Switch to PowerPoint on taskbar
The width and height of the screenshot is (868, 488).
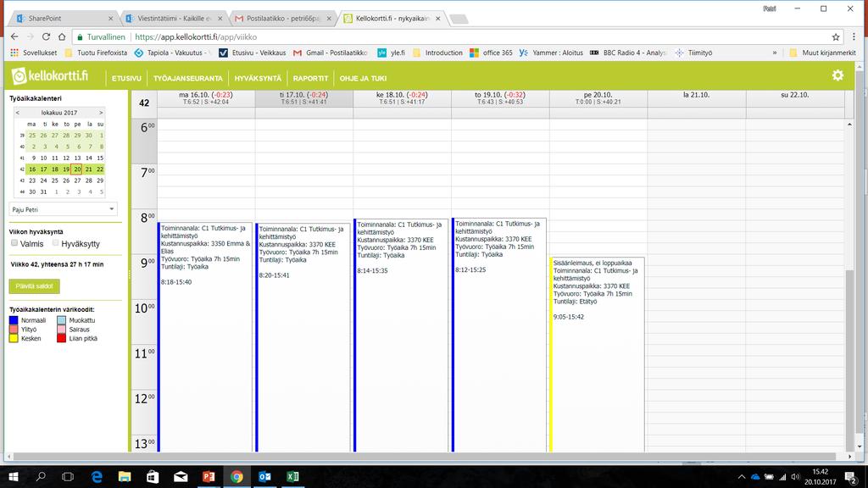209,476
